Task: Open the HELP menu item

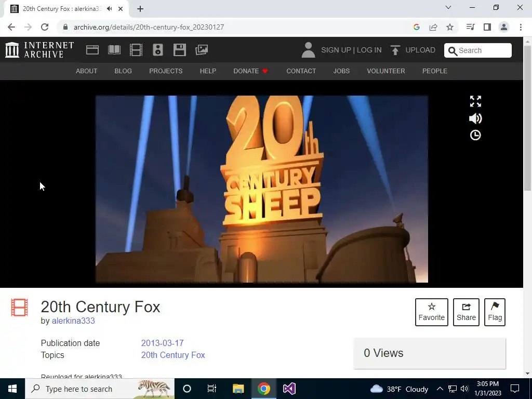Action: (x=208, y=71)
